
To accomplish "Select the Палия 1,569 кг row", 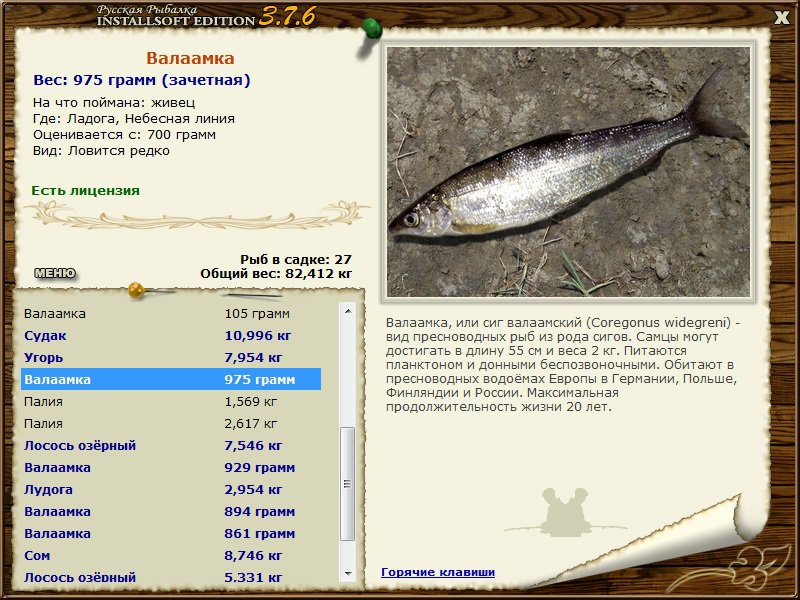I will pos(171,401).
